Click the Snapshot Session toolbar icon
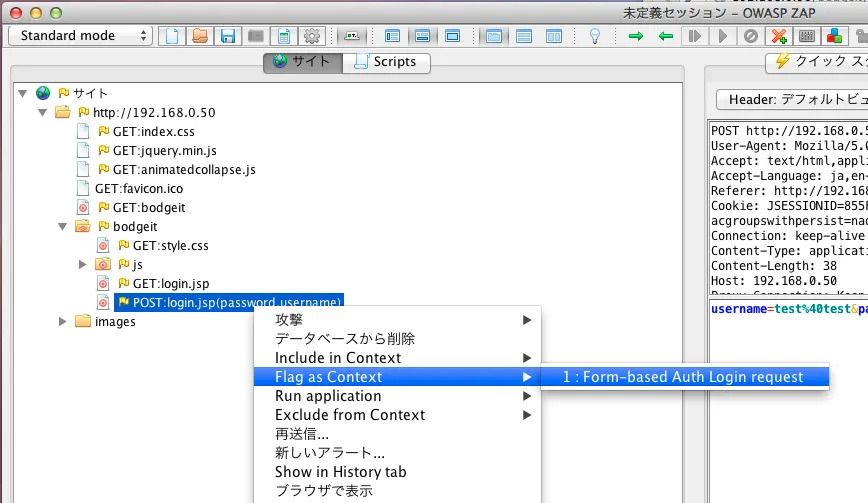 256,36
